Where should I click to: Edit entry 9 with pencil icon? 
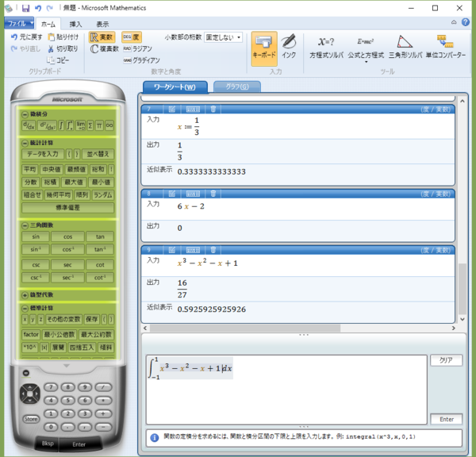[172, 250]
